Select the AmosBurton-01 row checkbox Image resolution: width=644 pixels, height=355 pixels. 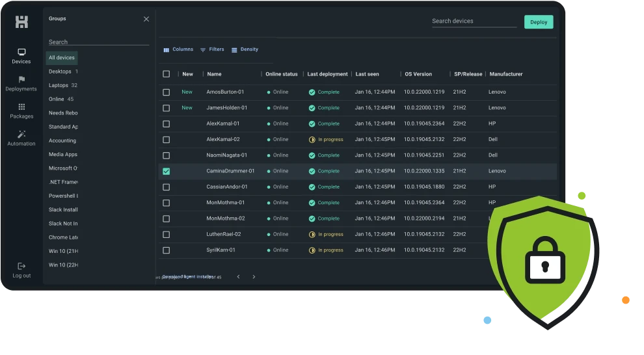tap(167, 92)
